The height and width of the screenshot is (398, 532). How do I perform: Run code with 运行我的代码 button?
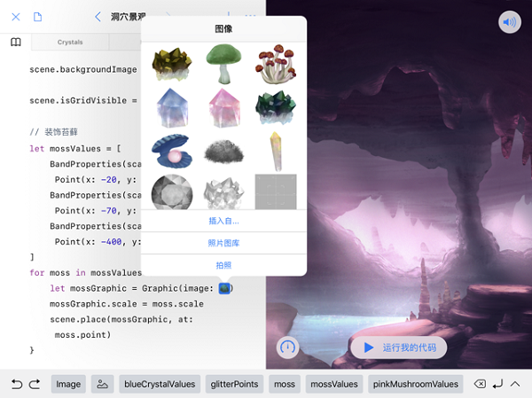[399, 347]
